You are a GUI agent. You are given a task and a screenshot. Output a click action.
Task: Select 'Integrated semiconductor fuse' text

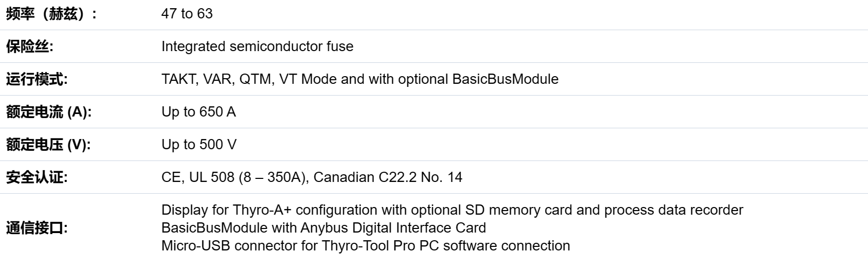tap(257, 47)
